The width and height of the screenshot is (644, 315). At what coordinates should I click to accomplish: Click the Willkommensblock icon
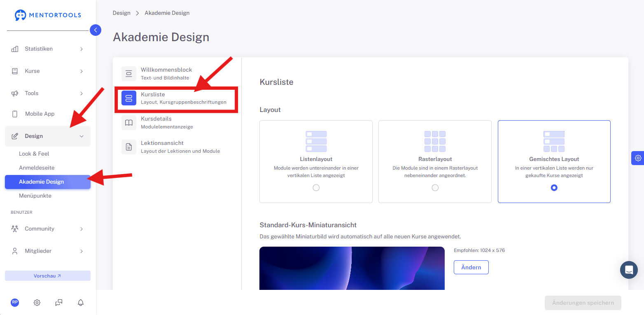pyautogui.click(x=129, y=74)
